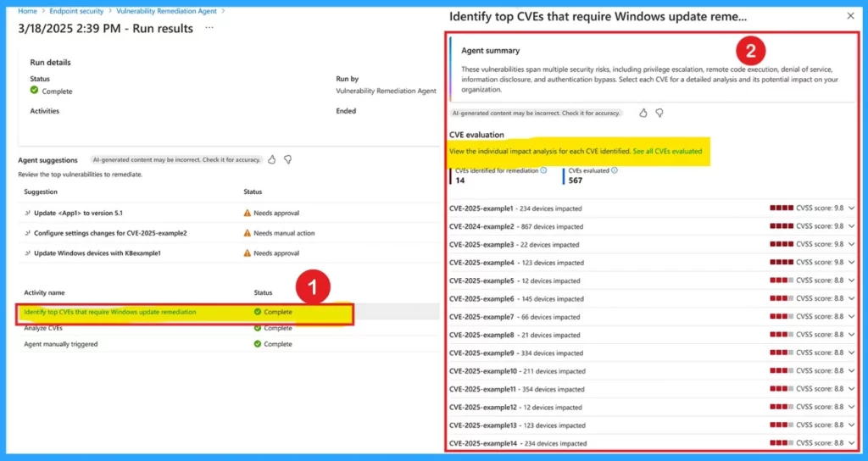Click info icon next to CVEs evaluated
Image resolution: width=868 pixels, height=461 pixels.
[x=615, y=170]
